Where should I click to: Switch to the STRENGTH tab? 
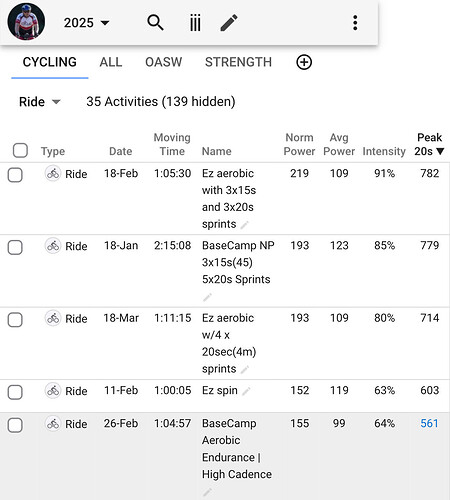point(238,62)
